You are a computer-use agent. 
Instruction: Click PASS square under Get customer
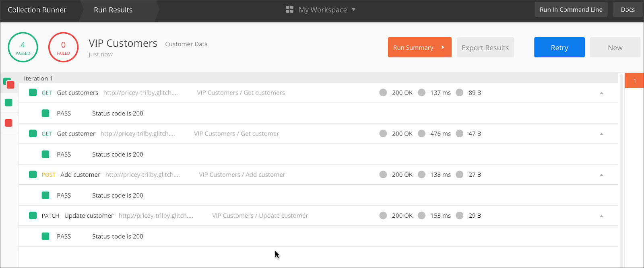(45, 155)
